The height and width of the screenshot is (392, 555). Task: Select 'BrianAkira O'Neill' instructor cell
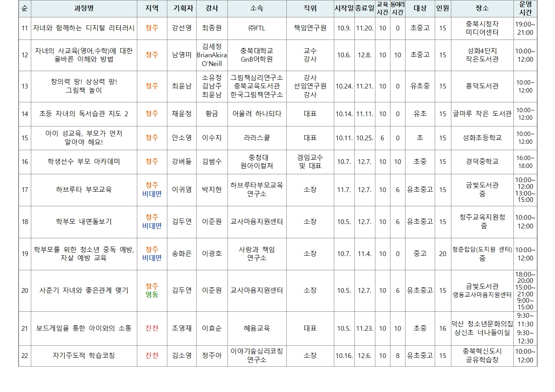coord(212,59)
